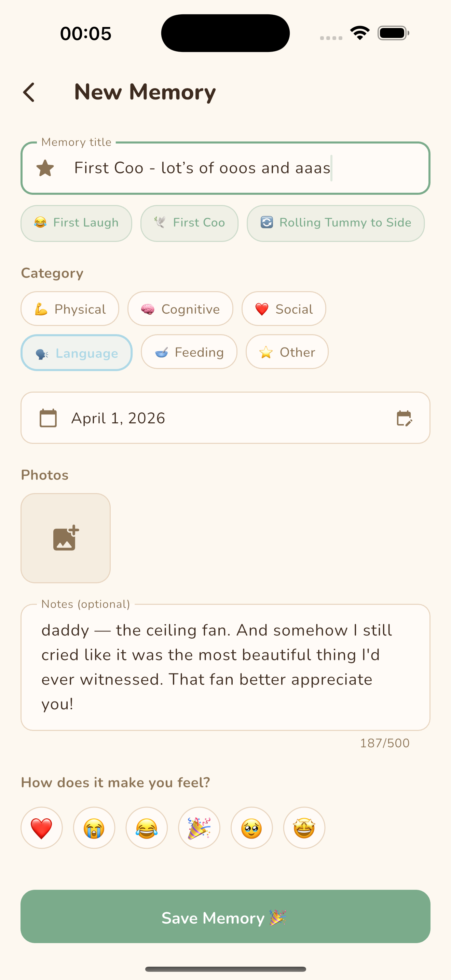Pick the pleading face feeling emoji
Screen dimensions: 451x980
251,828
